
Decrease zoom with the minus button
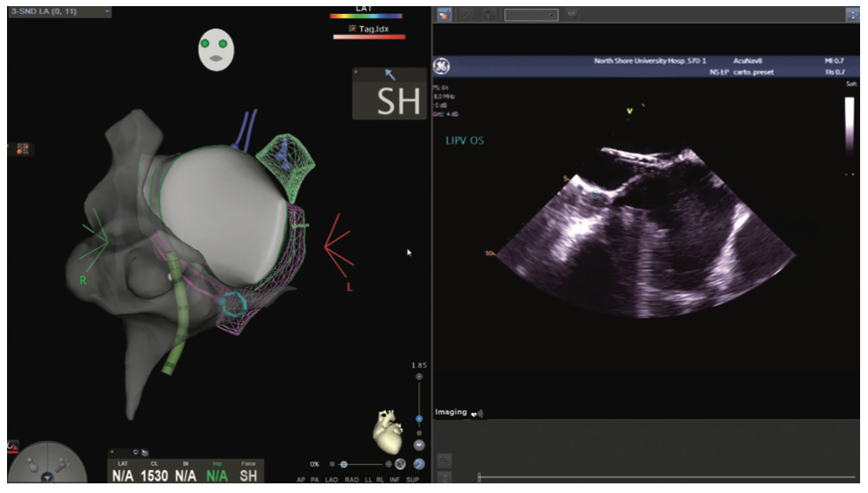click(419, 433)
